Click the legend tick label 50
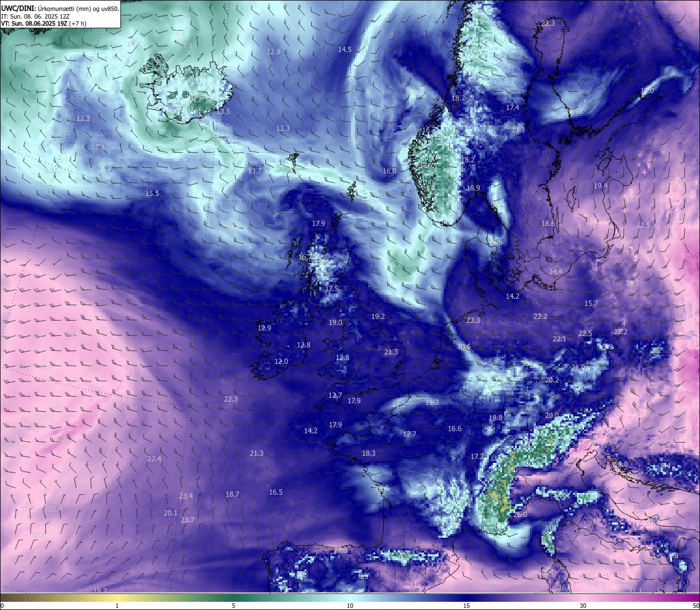 coord(695,606)
